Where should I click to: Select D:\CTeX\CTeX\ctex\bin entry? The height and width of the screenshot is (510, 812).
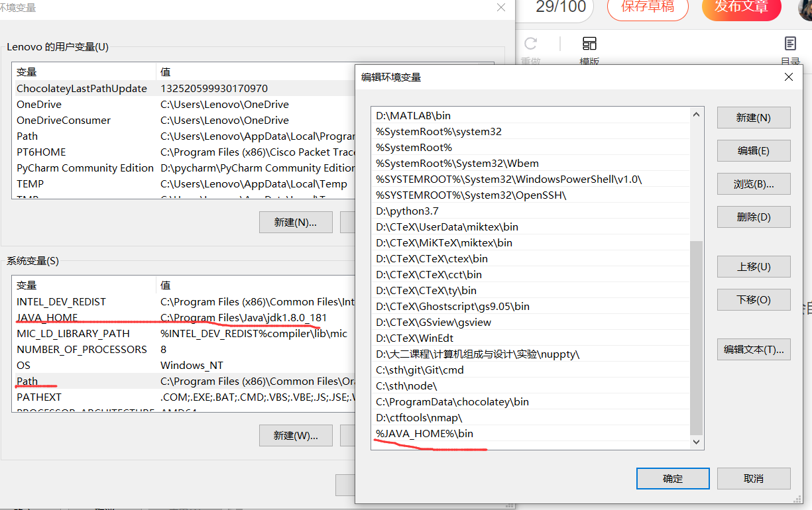click(531, 258)
